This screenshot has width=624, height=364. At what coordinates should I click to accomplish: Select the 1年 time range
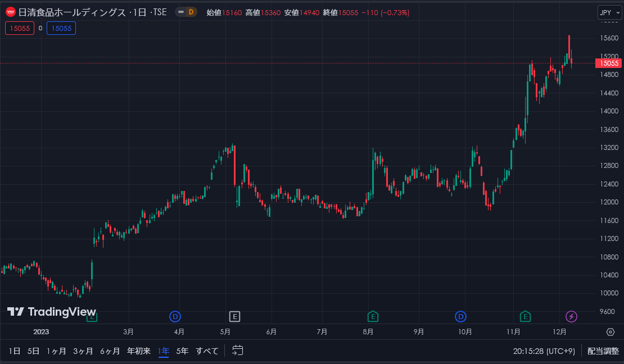coord(164,351)
